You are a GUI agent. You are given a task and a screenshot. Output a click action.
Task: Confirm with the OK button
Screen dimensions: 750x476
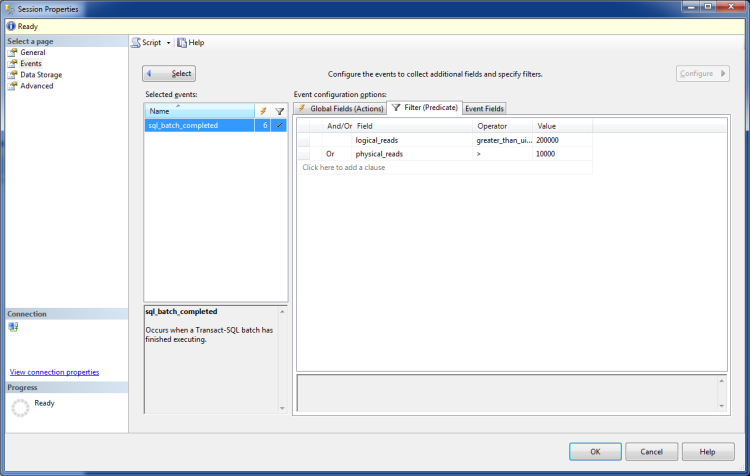[595, 451]
